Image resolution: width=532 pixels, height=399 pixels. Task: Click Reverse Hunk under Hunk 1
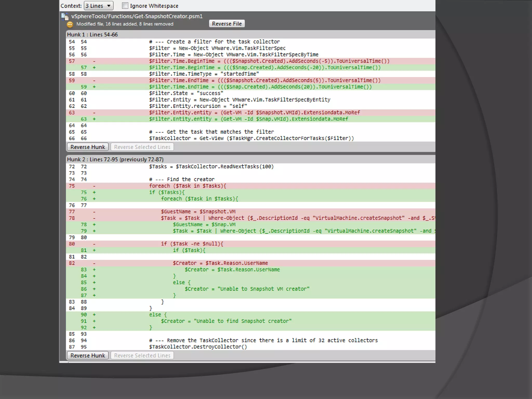pyautogui.click(x=88, y=147)
